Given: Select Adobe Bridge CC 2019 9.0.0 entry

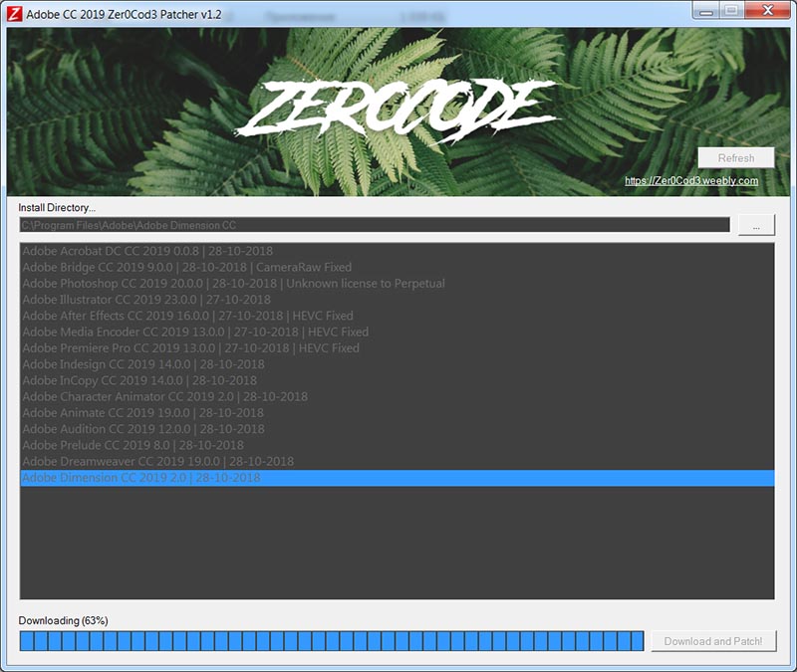Looking at the screenshot, I should coord(398,267).
